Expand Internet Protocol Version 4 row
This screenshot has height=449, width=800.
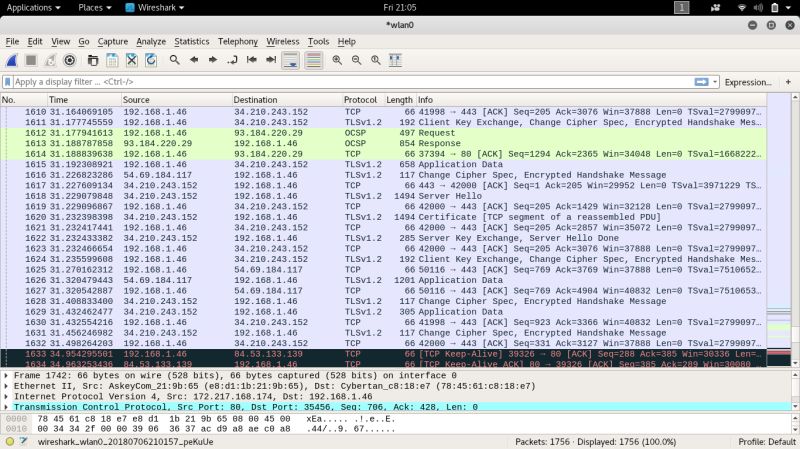[6, 396]
